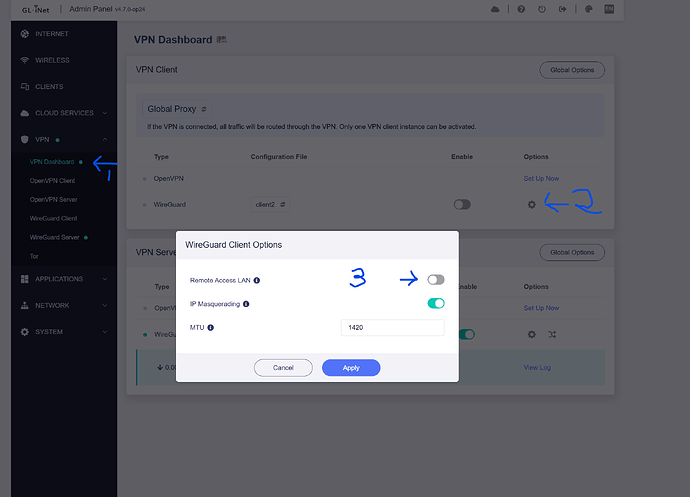The width and height of the screenshot is (690, 497).
Task: Toggle the WireGuard client Enable switch
Action: [461, 204]
